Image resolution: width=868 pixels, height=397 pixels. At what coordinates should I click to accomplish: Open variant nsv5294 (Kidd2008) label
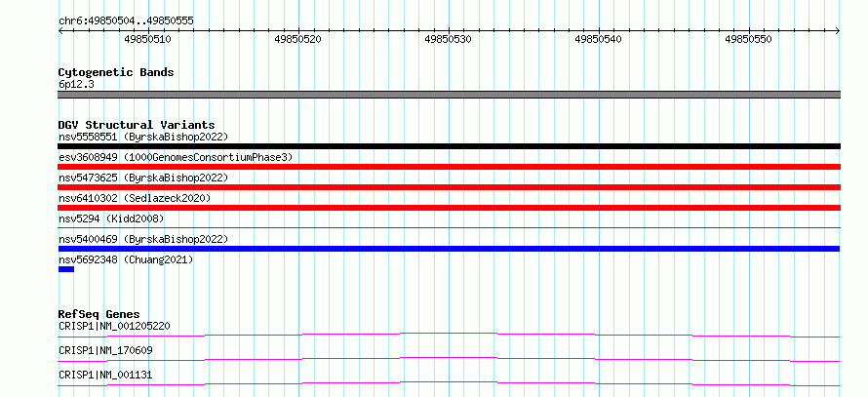111,218
